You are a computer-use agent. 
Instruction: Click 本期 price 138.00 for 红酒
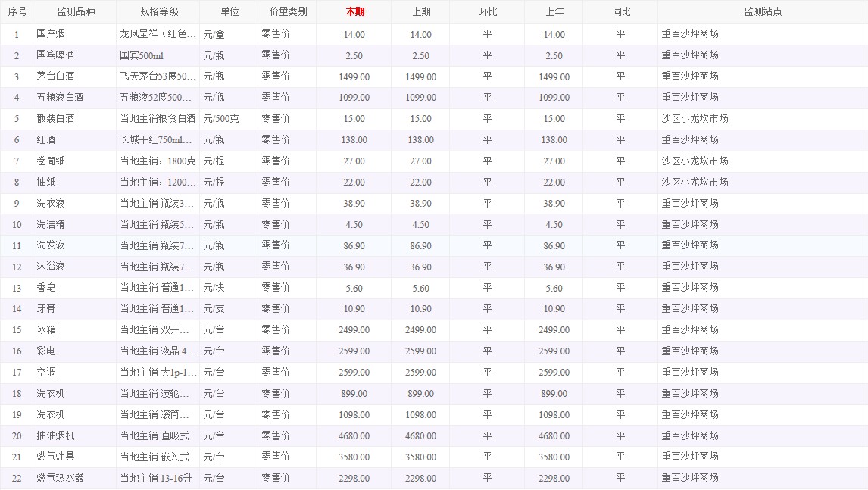coord(354,140)
